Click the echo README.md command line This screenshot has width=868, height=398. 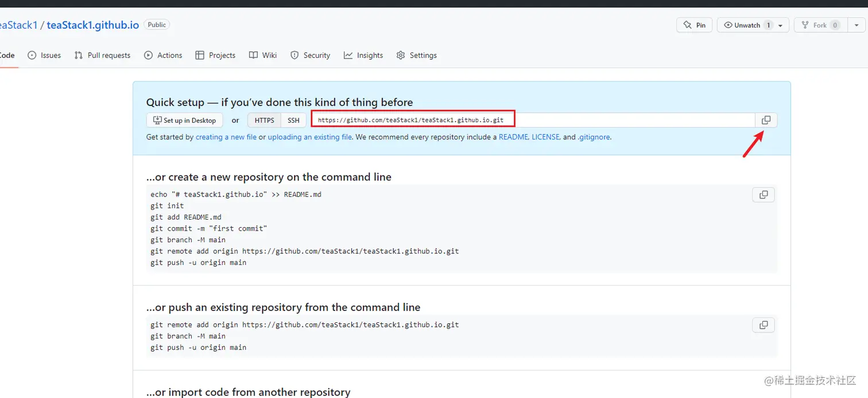(x=236, y=194)
